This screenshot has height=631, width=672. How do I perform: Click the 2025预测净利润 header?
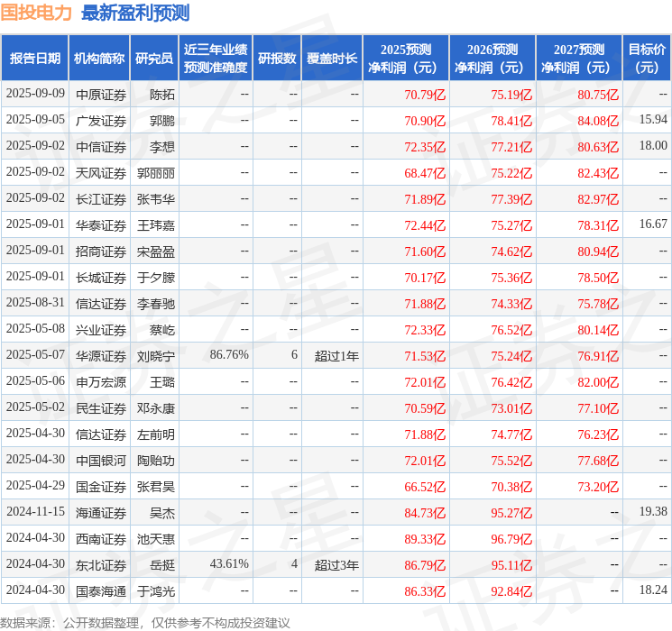pos(406,59)
